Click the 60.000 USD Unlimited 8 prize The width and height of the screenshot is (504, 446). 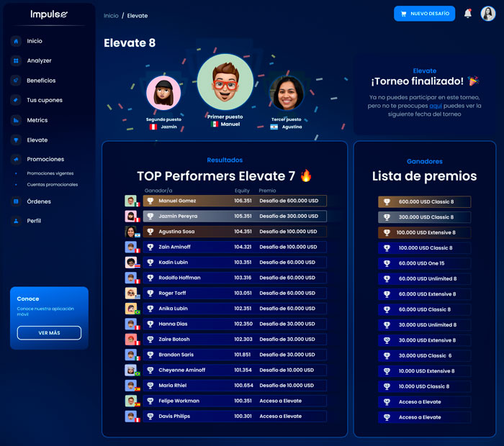(424, 278)
